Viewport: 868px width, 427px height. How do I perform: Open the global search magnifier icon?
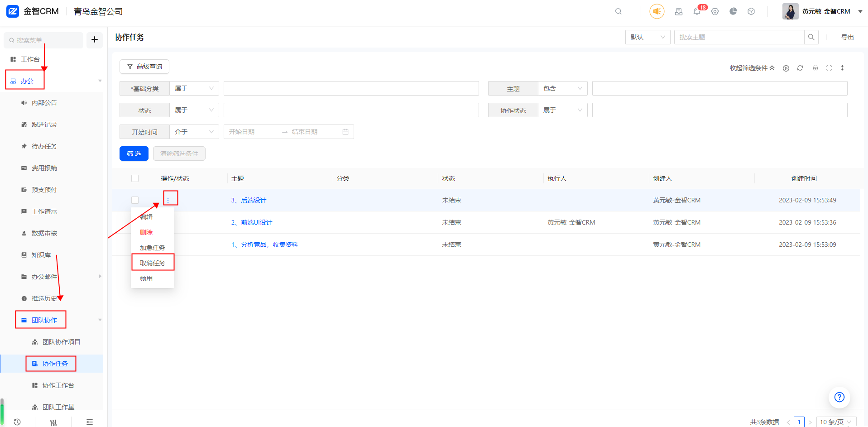(x=618, y=11)
